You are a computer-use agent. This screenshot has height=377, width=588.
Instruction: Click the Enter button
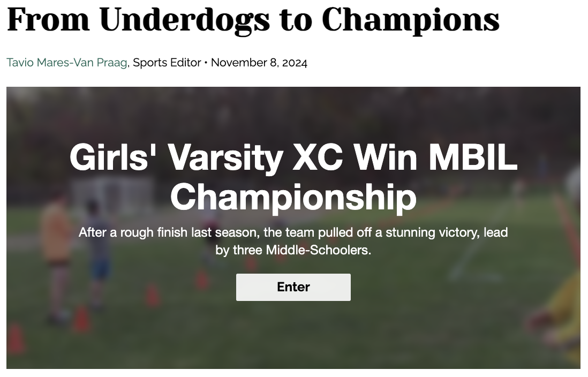tap(293, 287)
